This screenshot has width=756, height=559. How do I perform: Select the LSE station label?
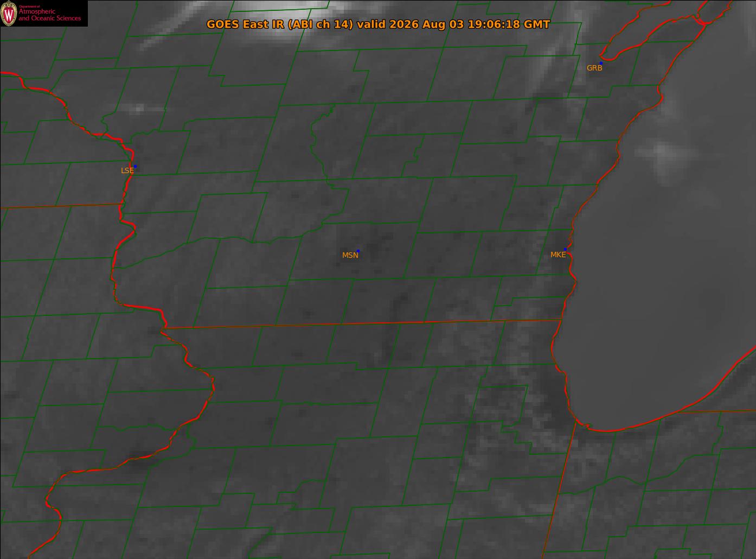[x=127, y=170]
